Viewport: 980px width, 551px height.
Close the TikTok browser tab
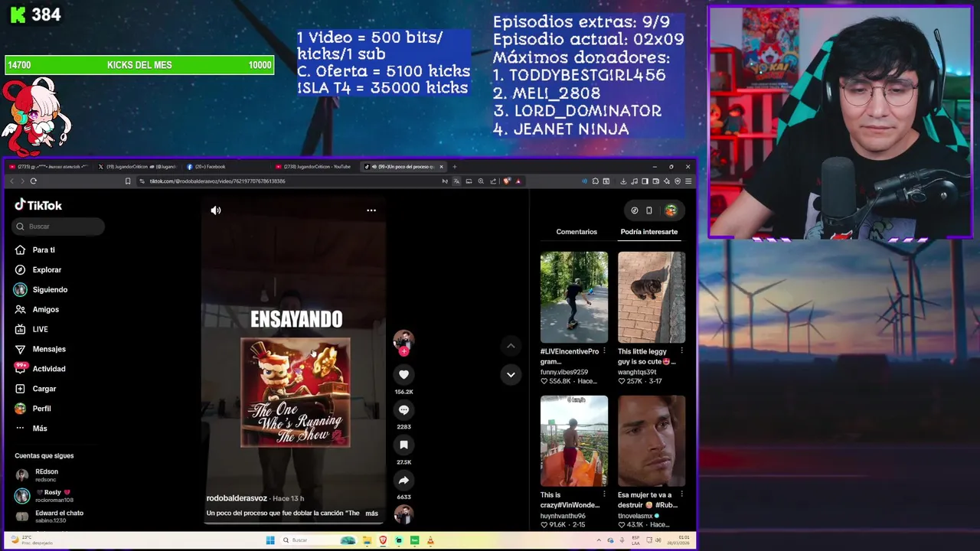[x=441, y=167]
